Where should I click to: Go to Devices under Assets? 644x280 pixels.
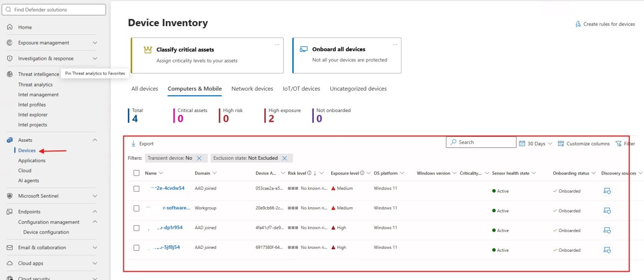point(27,150)
